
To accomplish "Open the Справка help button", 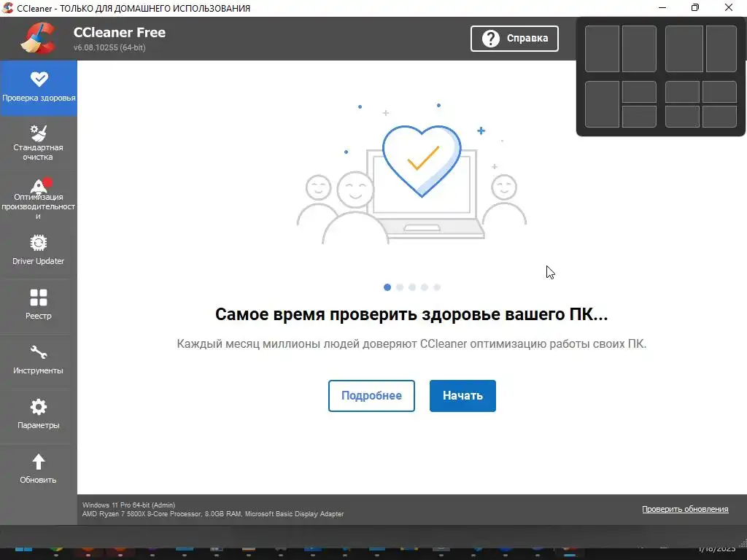I will pos(514,39).
